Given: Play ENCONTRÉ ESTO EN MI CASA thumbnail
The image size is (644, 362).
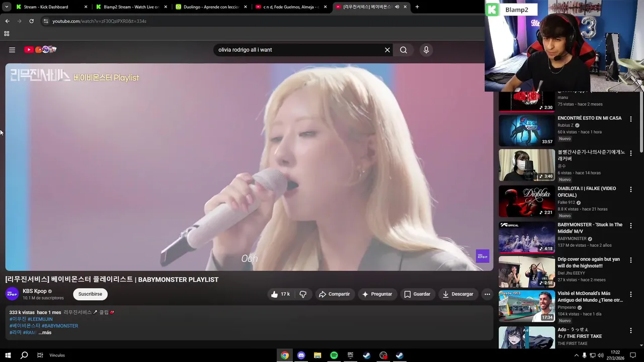Looking at the screenshot, I should (x=527, y=130).
